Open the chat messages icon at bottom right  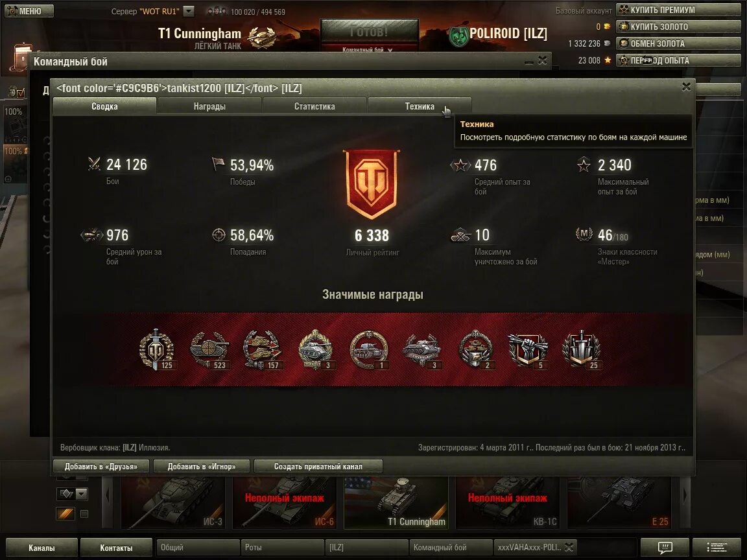pyautogui.click(x=665, y=547)
